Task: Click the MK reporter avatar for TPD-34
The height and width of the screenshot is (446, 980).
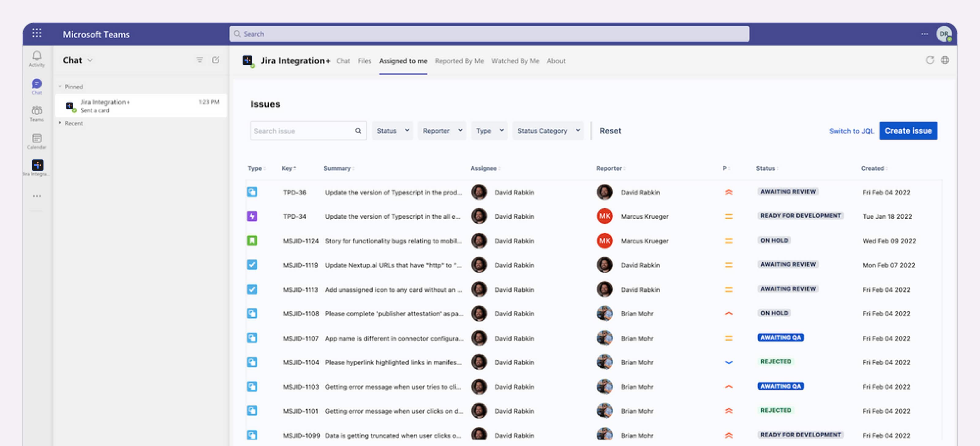Action: point(604,216)
